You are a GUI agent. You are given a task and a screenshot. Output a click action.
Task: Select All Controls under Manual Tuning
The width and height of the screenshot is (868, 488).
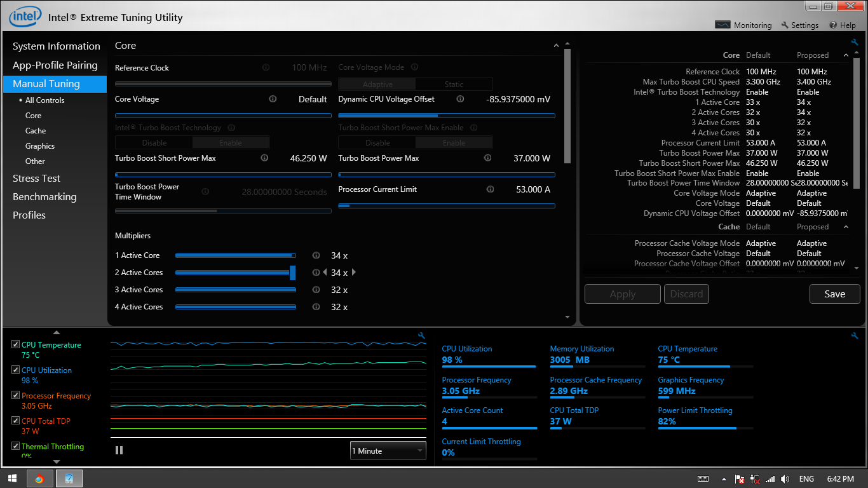point(44,100)
